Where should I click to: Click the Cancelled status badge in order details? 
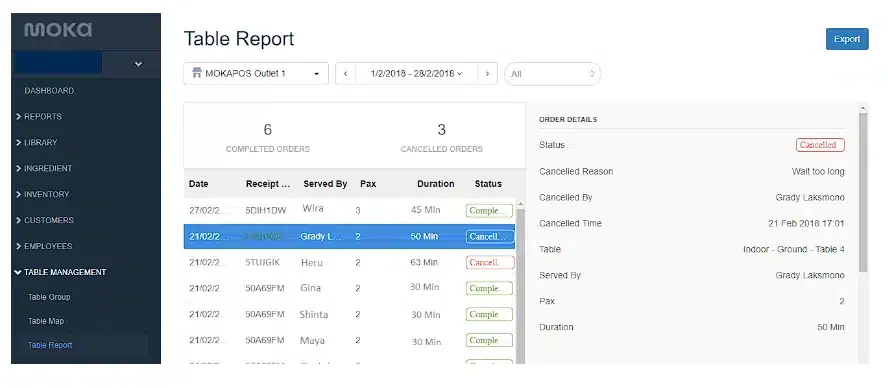(820, 145)
